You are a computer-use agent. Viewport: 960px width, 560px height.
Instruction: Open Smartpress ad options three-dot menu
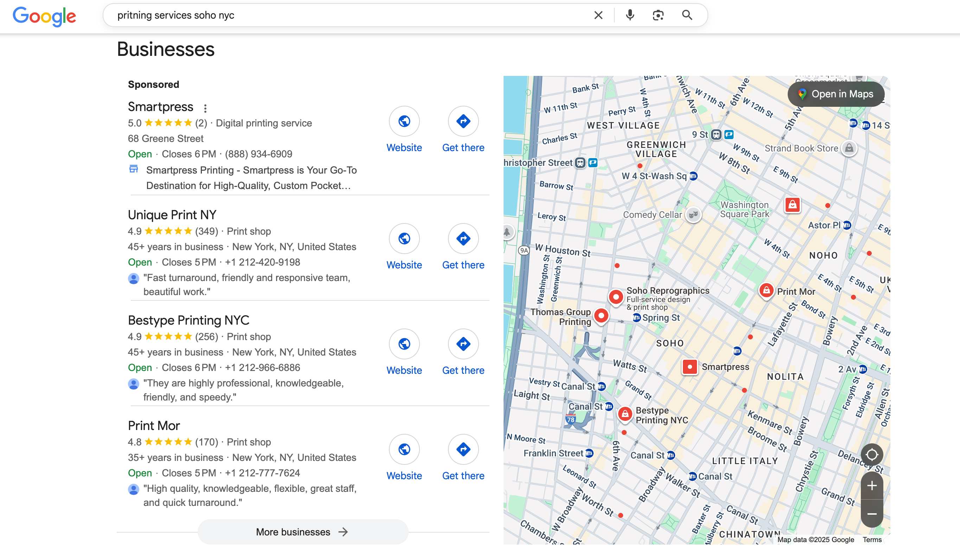click(205, 109)
